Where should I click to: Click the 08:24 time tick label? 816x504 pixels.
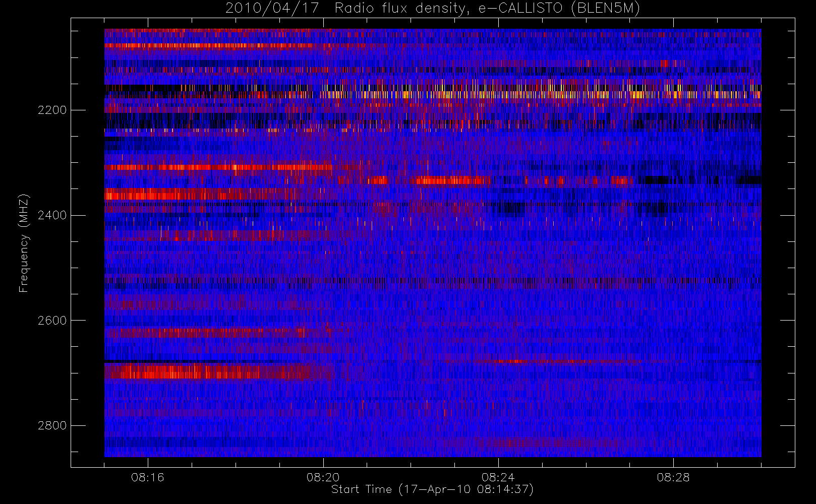(x=498, y=477)
